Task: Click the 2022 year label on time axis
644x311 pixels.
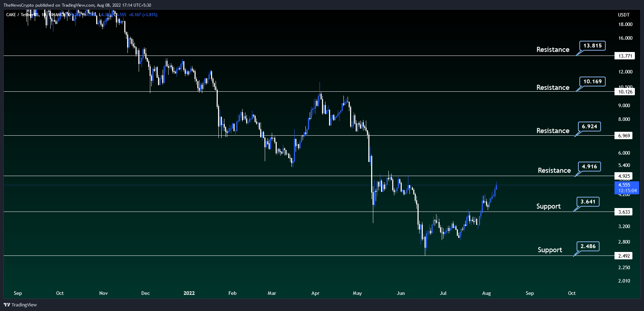Action: click(x=189, y=293)
